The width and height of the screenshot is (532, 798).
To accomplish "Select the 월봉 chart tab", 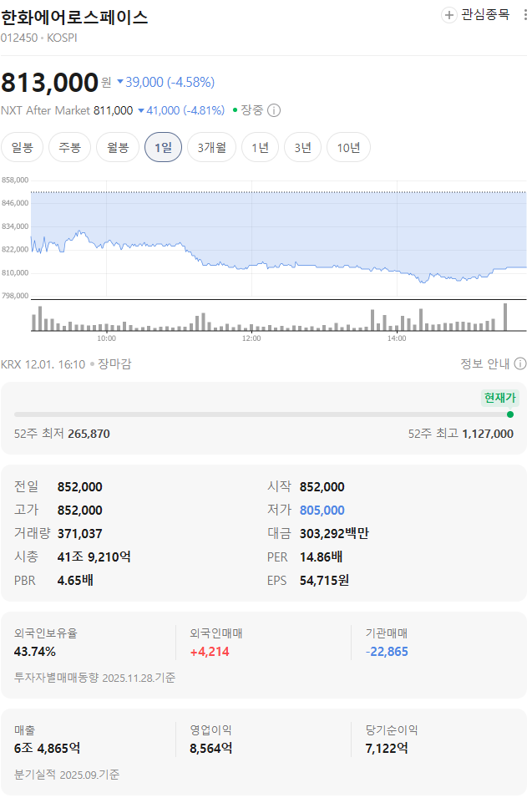I will pyautogui.click(x=118, y=148).
